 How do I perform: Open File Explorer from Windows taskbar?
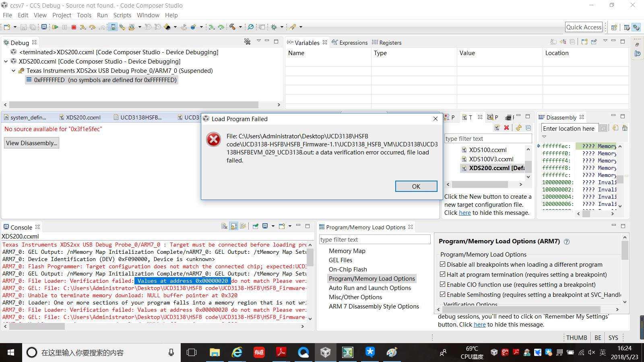215,353
